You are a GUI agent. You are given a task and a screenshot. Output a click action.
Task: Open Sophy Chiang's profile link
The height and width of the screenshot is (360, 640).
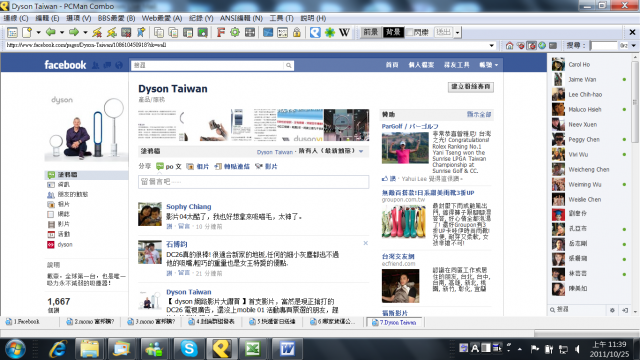[189, 207]
